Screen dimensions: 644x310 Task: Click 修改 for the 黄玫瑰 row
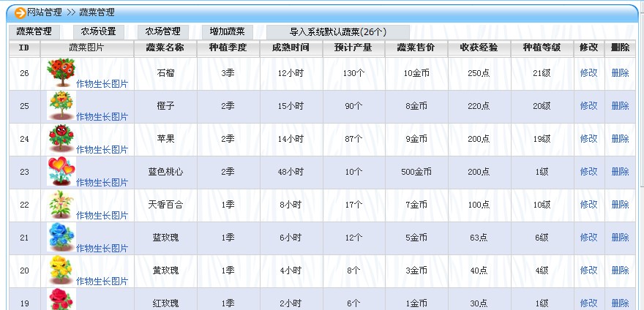point(588,271)
